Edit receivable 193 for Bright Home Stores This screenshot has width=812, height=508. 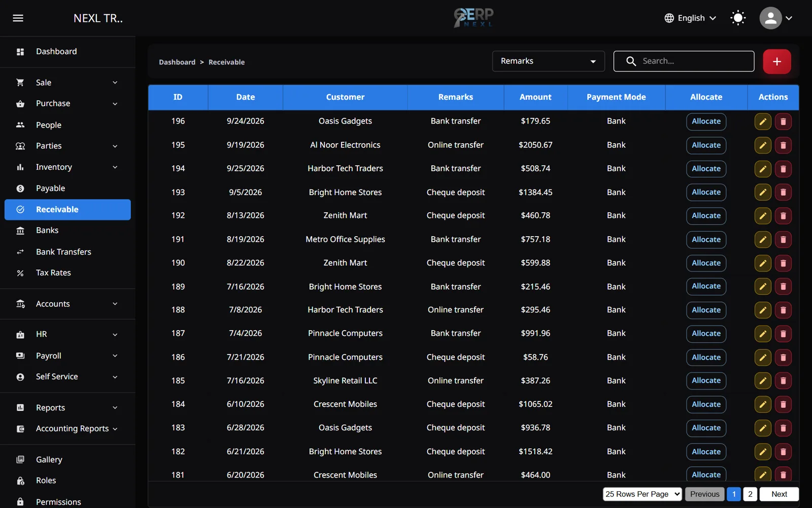[763, 193]
